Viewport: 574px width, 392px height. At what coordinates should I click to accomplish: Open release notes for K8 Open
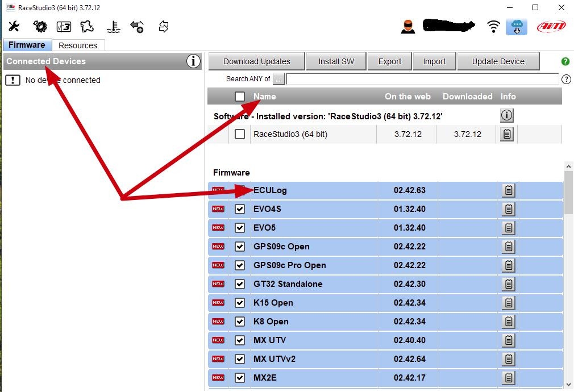pyautogui.click(x=509, y=322)
